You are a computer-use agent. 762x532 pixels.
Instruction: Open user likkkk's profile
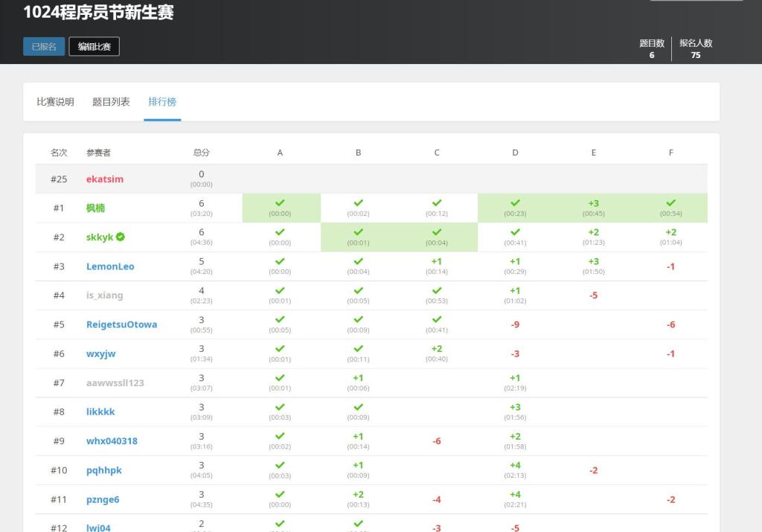[100, 412]
